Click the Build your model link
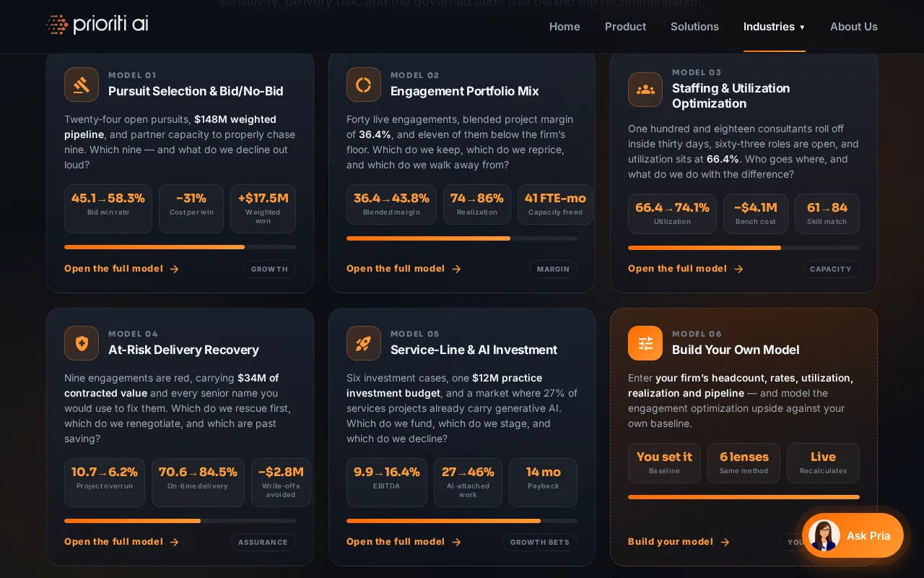 [679, 542]
